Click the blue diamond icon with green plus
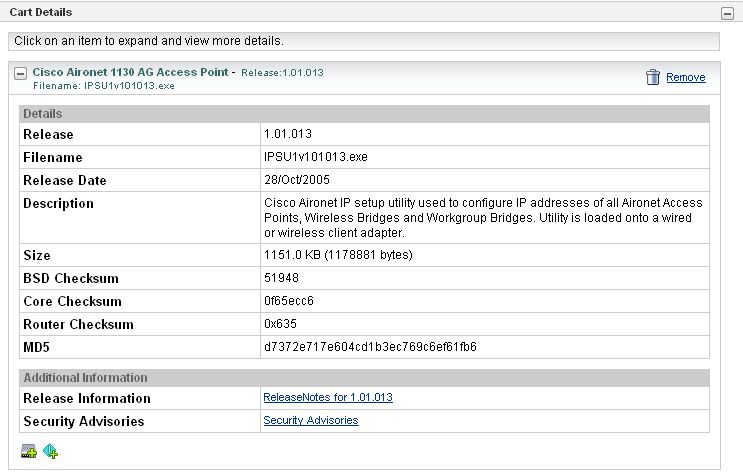 51,452
